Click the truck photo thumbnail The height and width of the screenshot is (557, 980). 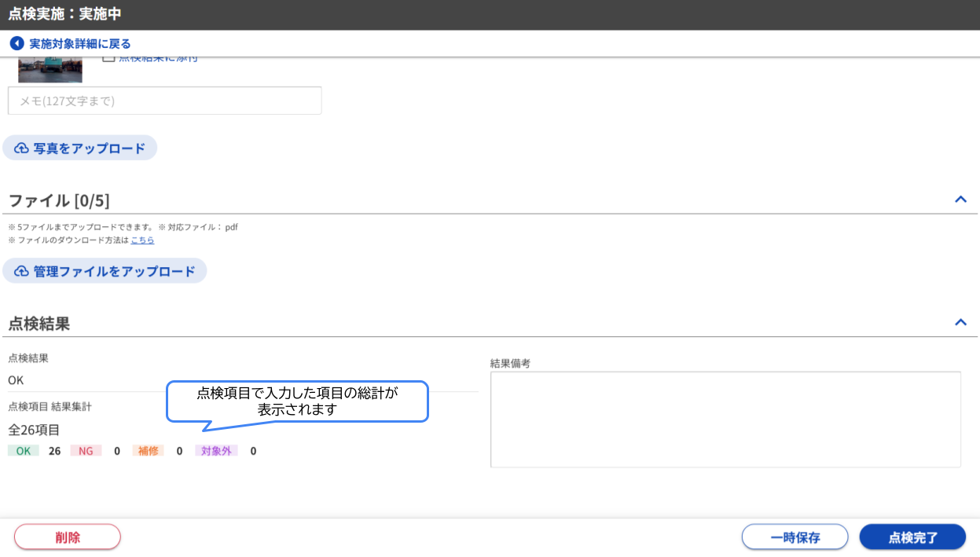click(x=50, y=66)
